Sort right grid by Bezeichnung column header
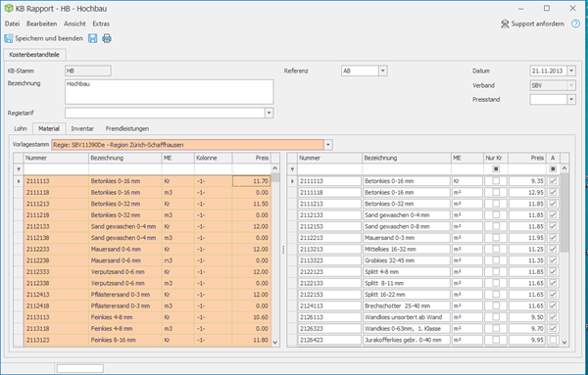The image size is (588, 375). 407,158
